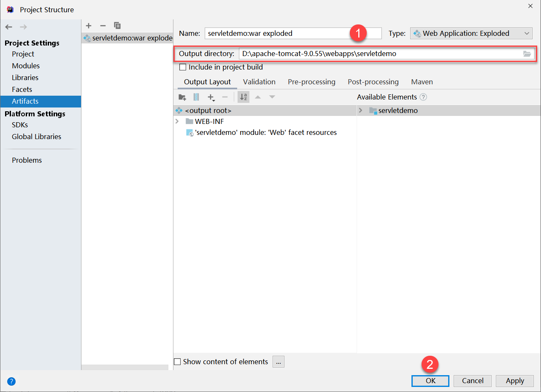Move the layout element up

[258, 97]
